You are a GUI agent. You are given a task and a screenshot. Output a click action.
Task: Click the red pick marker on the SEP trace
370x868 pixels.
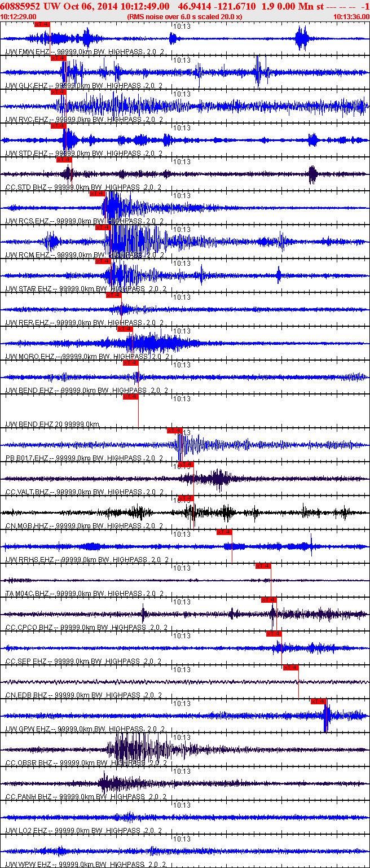pyautogui.click(x=274, y=634)
